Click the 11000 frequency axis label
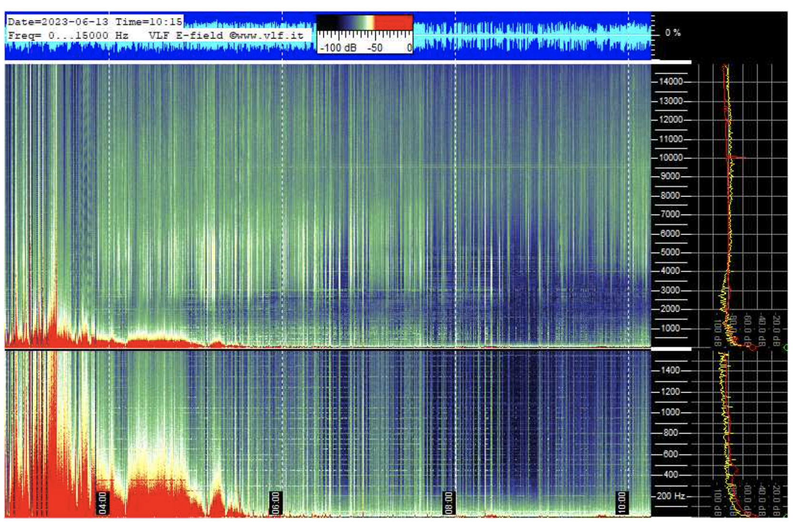This screenshot has width=801, height=532. pyautogui.click(x=671, y=139)
